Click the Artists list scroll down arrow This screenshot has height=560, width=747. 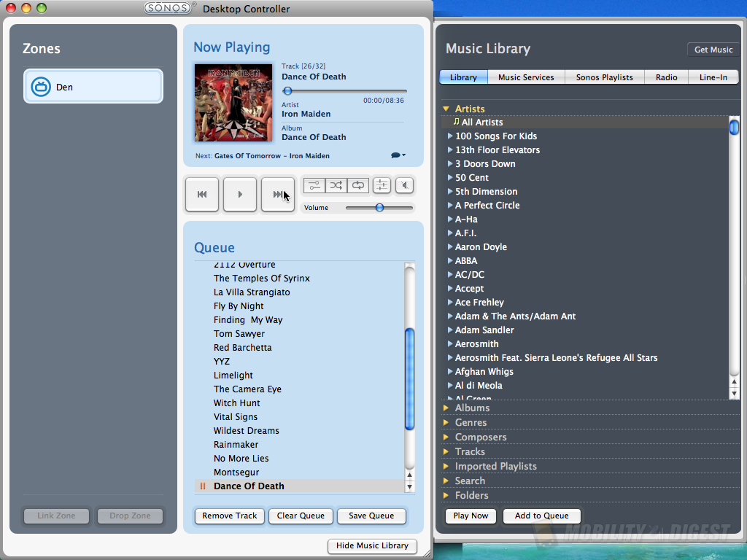pos(734,393)
